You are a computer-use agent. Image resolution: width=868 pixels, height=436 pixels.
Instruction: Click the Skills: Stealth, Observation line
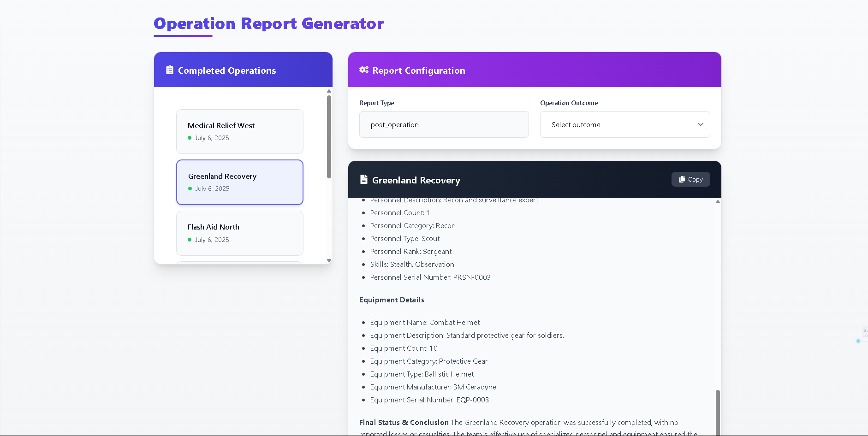[412, 264]
